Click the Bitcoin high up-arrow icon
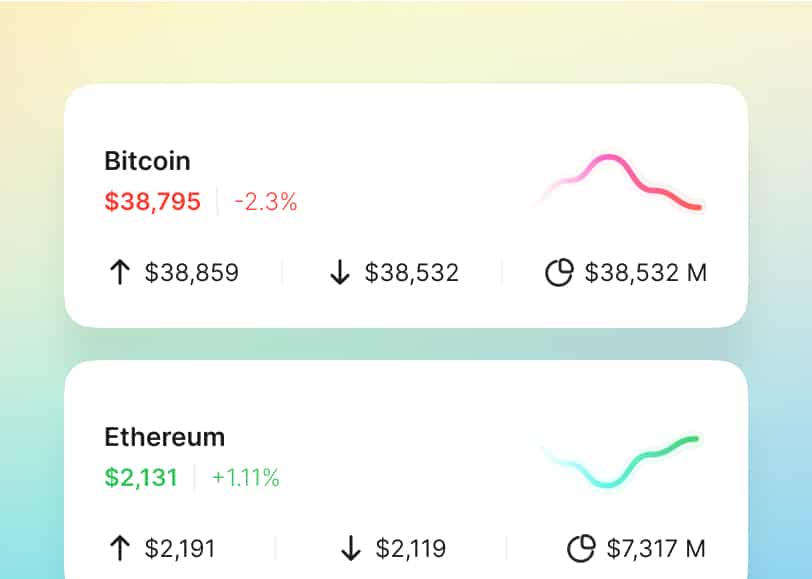Image resolution: width=812 pixels, height=579 pixels. [x=120, y=272]
